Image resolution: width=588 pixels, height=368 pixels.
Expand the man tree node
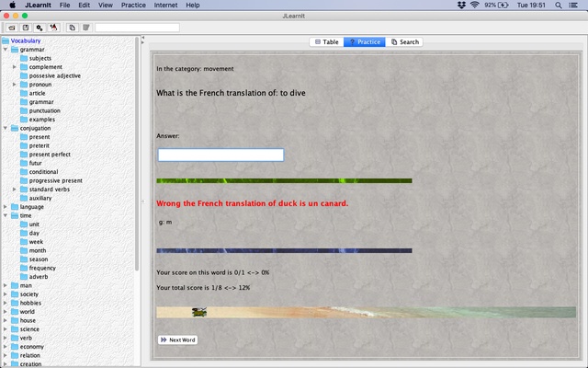6,285
